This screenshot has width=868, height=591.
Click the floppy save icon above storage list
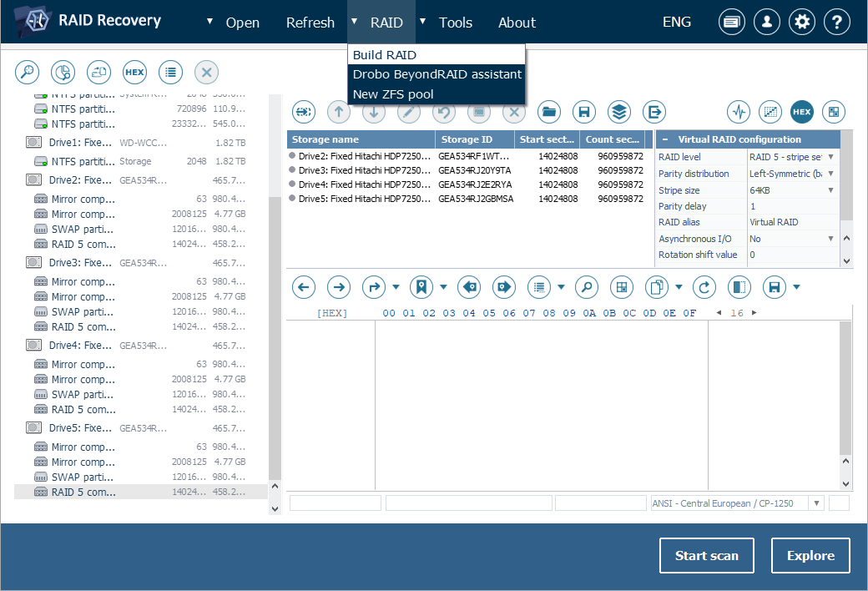584,112
